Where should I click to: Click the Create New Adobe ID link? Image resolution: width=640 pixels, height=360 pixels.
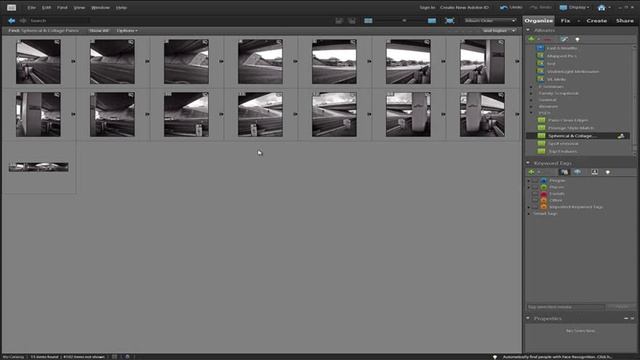(464, 7)
